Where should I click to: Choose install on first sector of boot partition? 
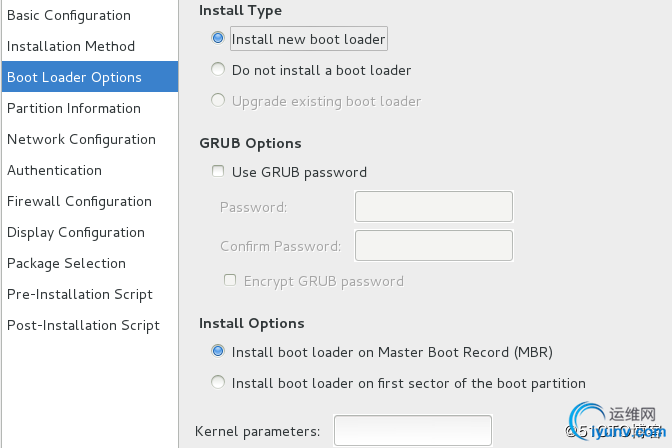click(218, 383)
